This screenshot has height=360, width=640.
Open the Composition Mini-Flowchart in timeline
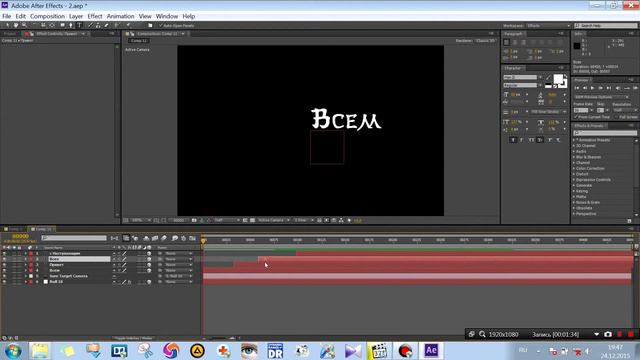point(115,238)
